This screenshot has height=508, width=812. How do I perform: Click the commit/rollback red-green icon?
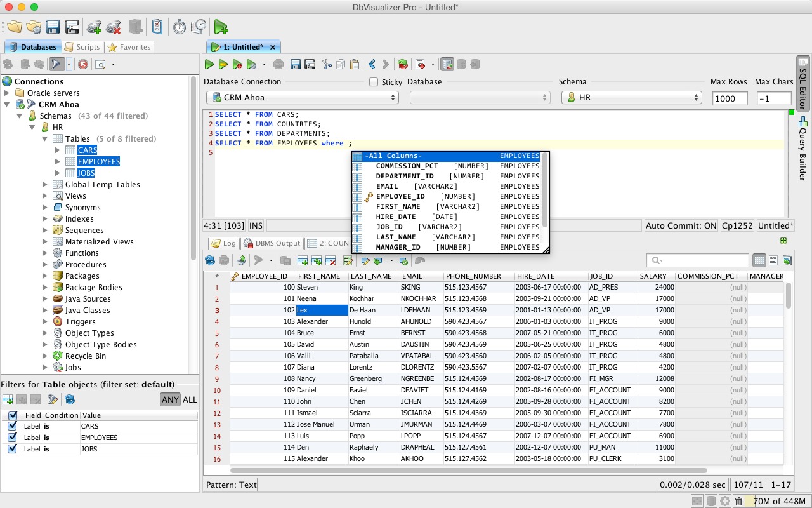pos(402,64)
